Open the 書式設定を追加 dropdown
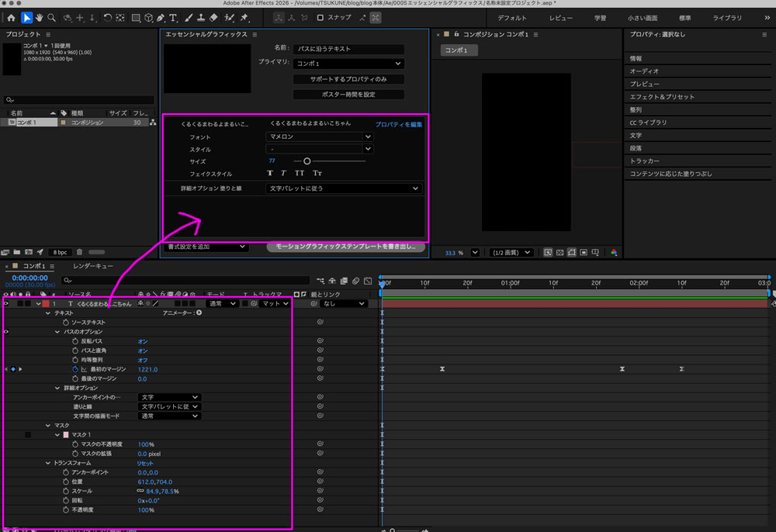This screenshot has height=532, width=776. point(206,247)
